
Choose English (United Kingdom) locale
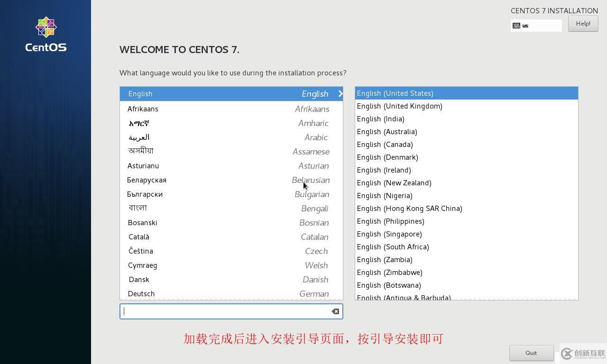(467, 106)
